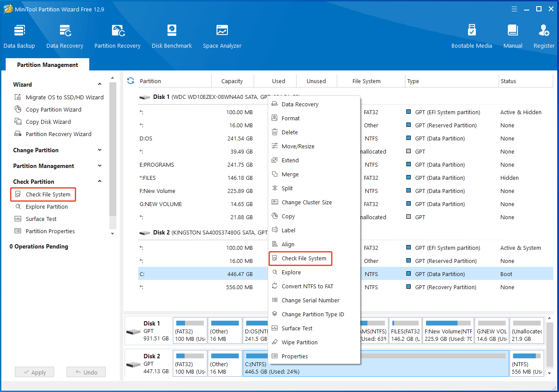Click the Apply button

34,372
